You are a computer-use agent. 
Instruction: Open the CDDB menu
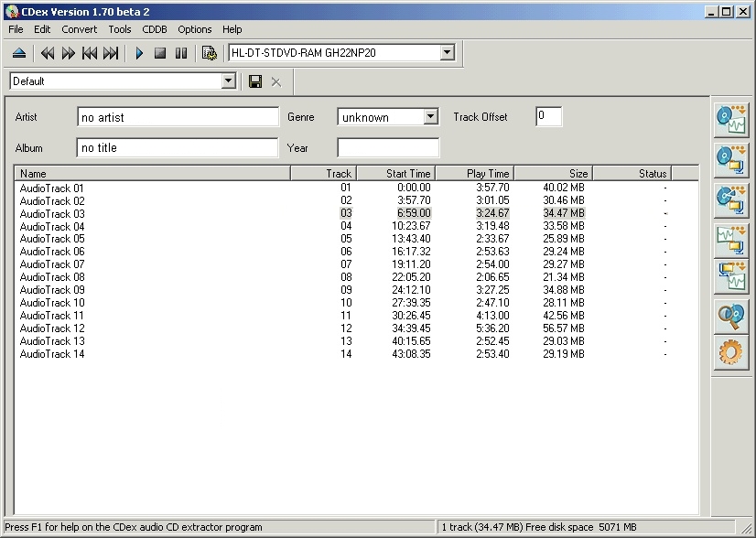pyautogui.click(x=155, y=29)
